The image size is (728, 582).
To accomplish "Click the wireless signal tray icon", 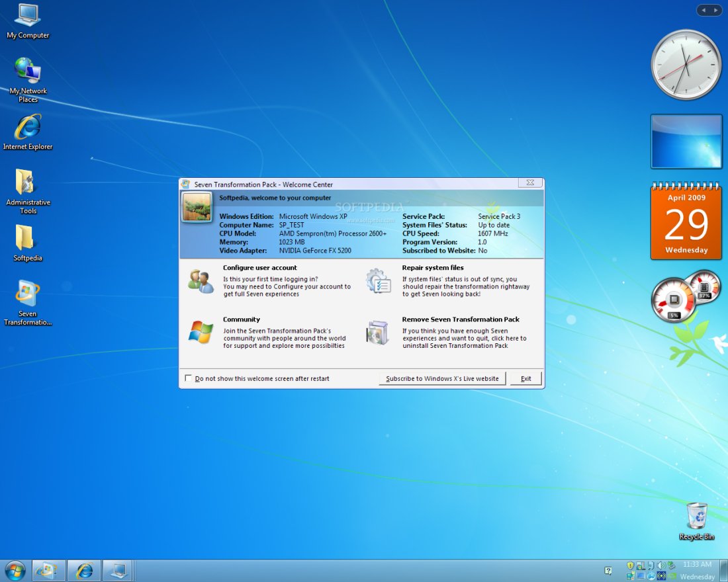I will (x=662, y=576).
